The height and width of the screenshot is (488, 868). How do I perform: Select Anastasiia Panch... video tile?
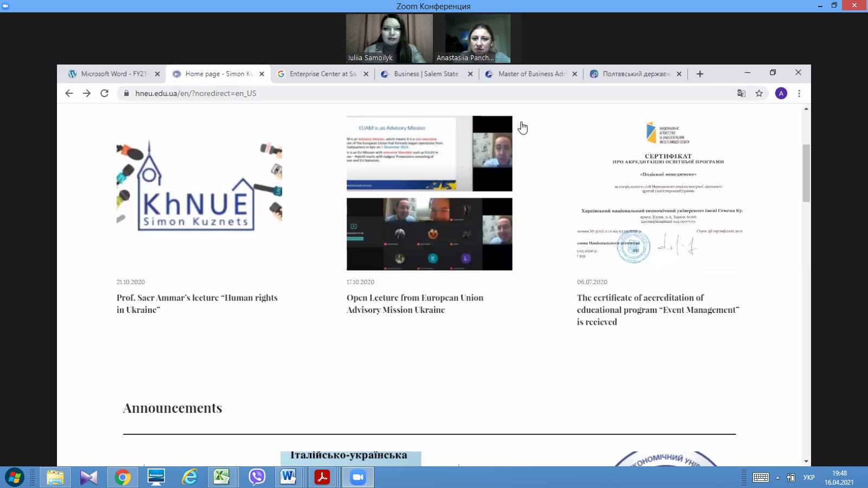pyautogui.click(x=477, y=38)
